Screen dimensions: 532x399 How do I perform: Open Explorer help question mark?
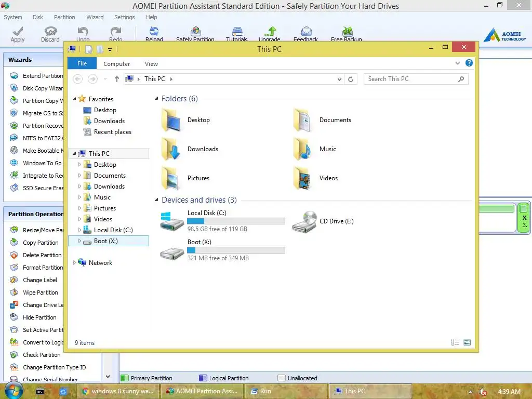[469, 63]
